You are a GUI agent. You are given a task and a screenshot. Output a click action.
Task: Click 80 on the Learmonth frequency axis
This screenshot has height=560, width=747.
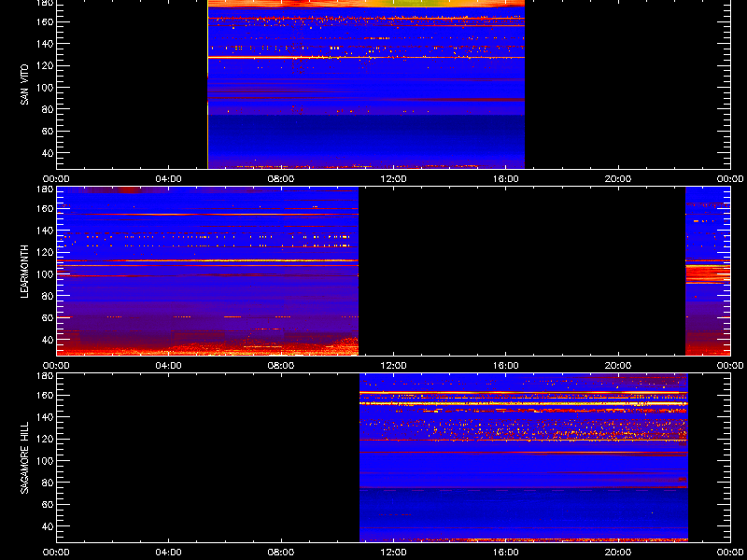pyautogui.click(x=49, y=296)
